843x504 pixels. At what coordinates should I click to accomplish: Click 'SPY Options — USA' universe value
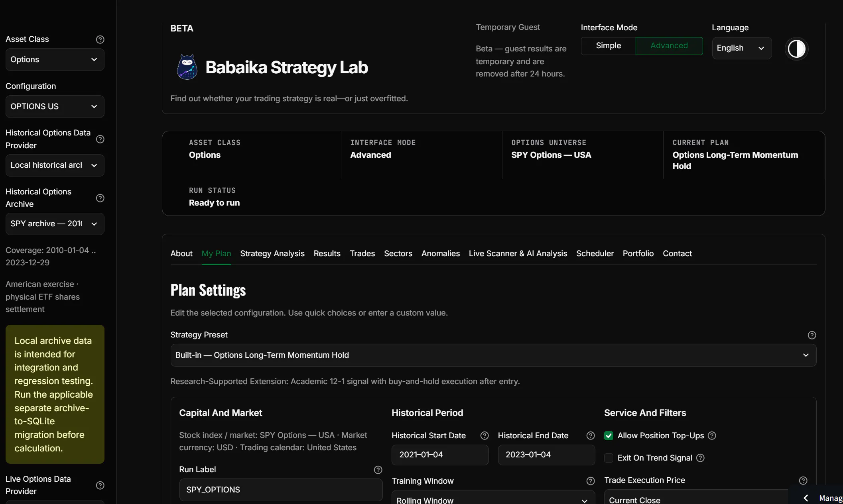coord(551,155)
